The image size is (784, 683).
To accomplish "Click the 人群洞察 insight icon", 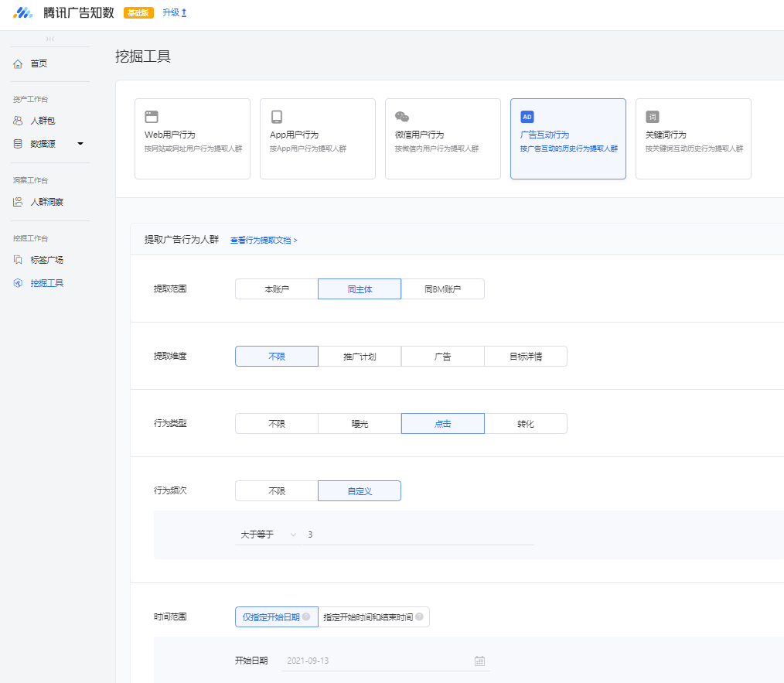I will (x=18, y=202).
